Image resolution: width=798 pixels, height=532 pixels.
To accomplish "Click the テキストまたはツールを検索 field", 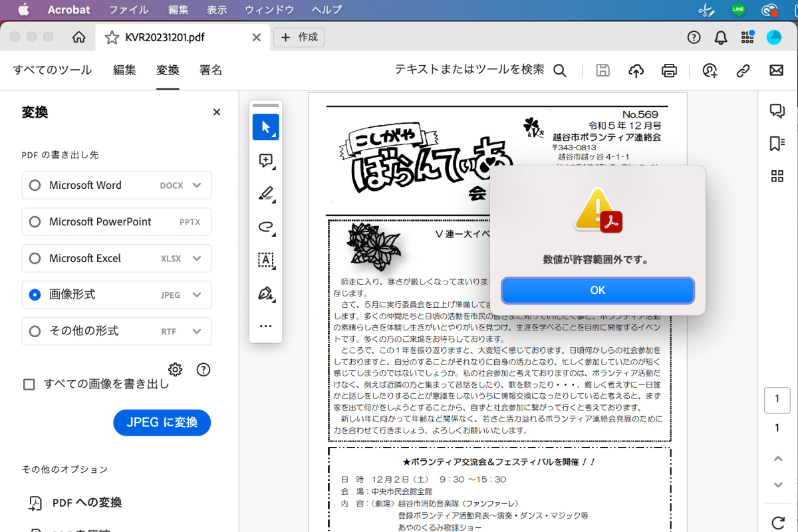I will (469, 70).
